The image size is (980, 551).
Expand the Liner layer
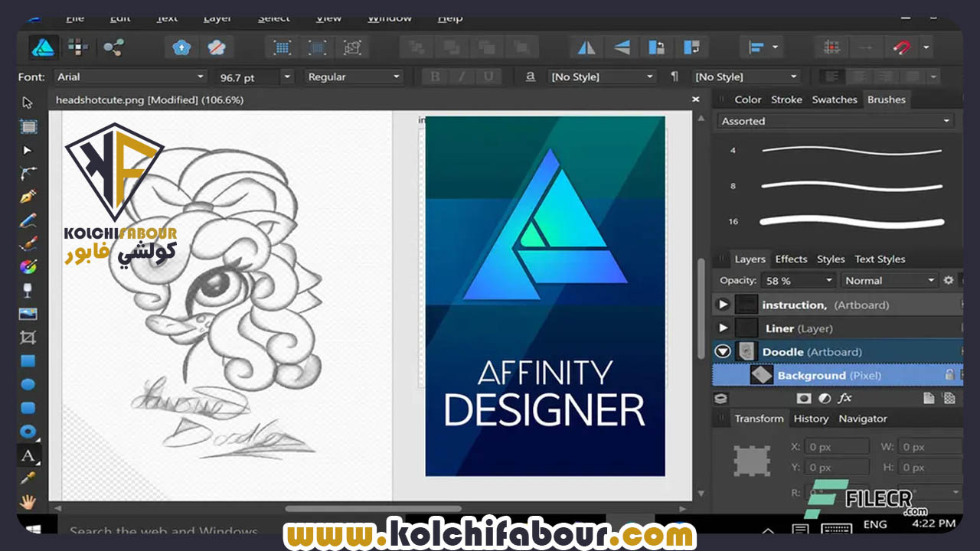(x=722, y=328)
